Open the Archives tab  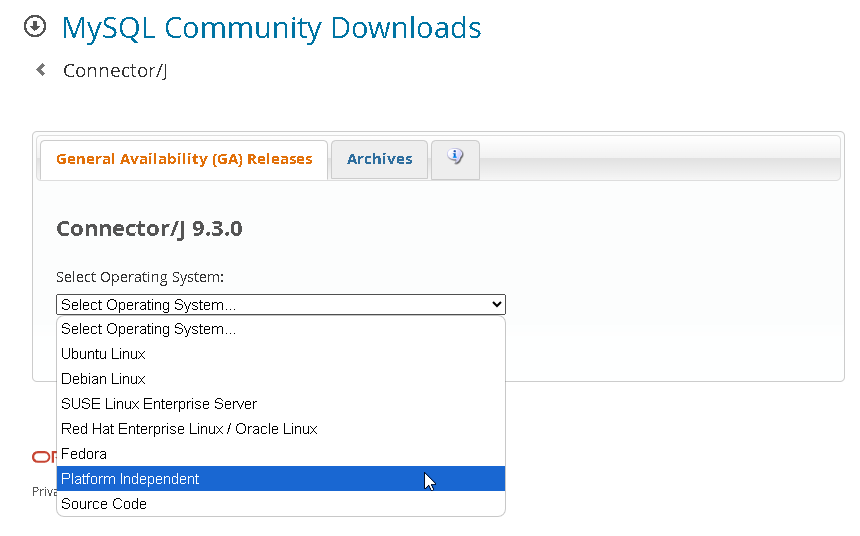[379, 159]
